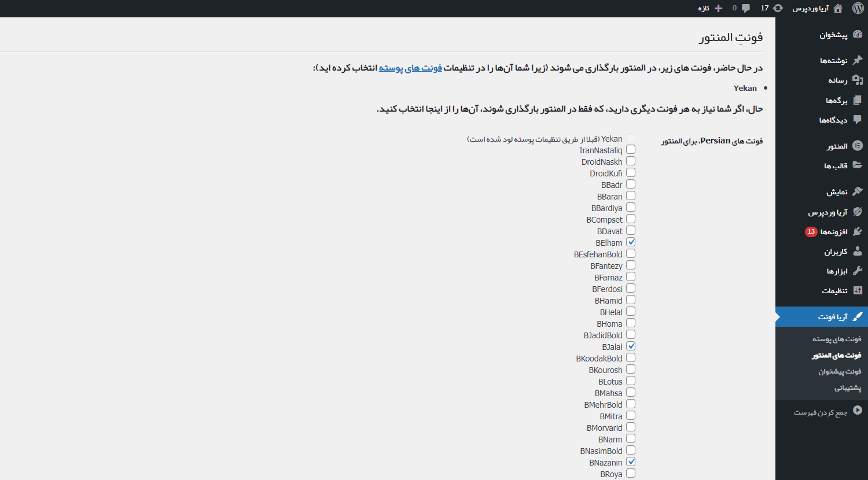
Task: Click the فونتِ المنتور page heading
Action: coord(731,38)
